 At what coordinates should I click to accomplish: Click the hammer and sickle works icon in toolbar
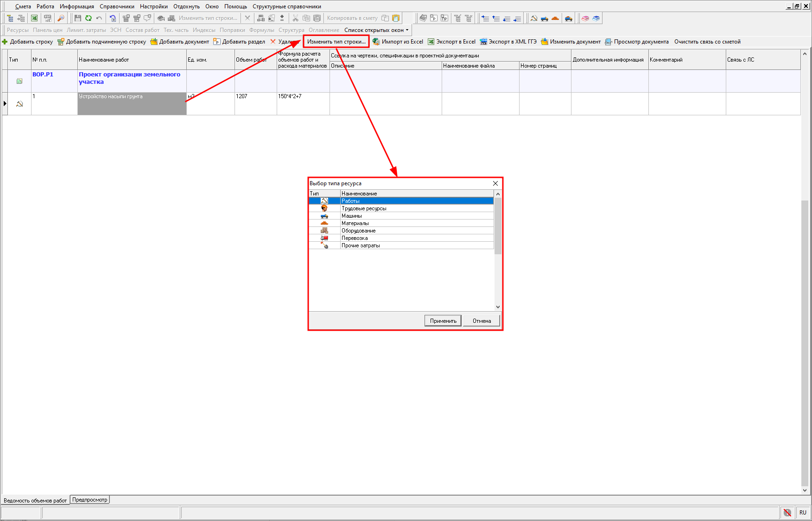pyautogui.click(x=534, y=18)
